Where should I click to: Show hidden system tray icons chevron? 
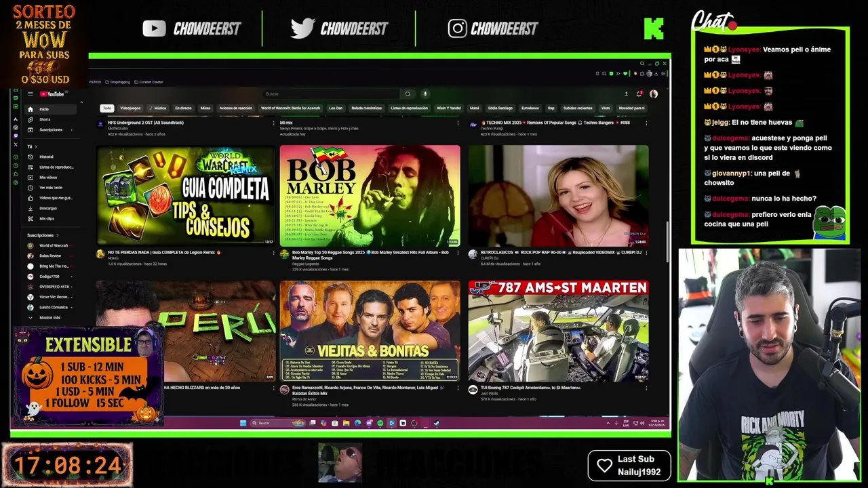(x=608, y=423)
